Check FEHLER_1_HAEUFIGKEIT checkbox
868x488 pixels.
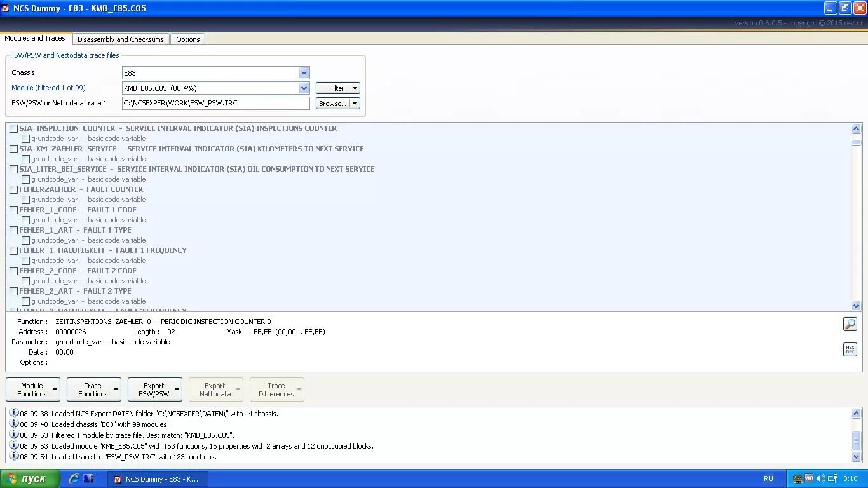point(13,250)
